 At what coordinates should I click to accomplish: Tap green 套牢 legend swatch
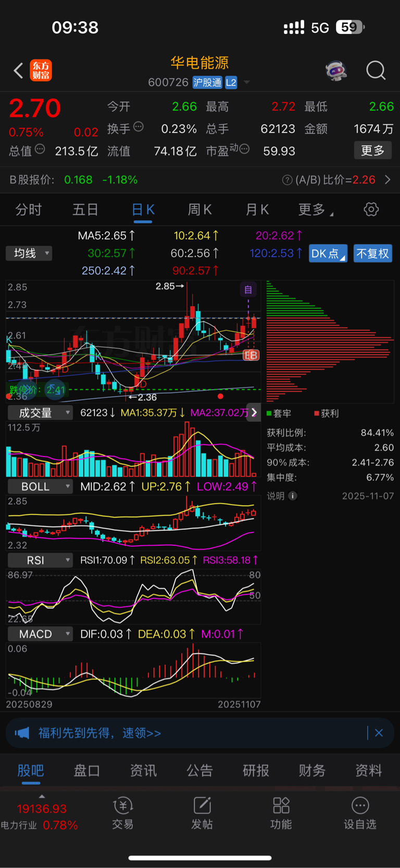pos(269,413)
